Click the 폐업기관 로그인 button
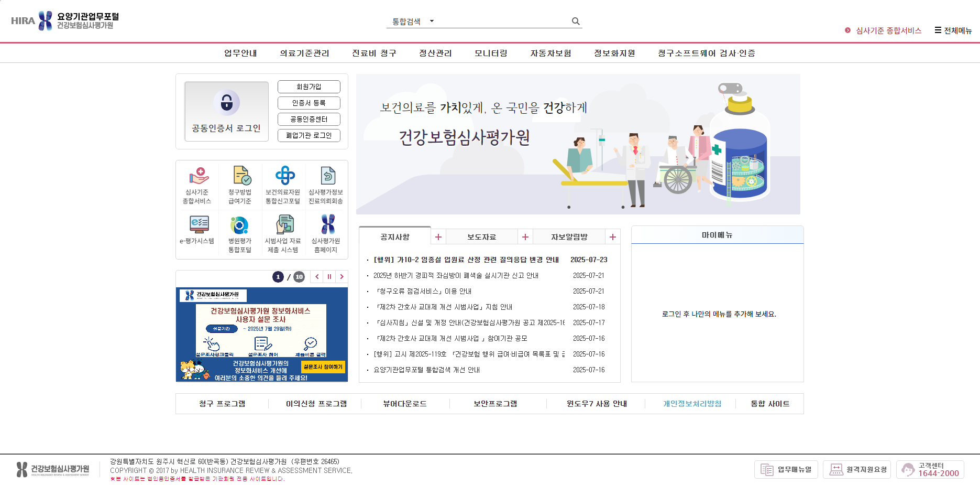The image size is (980, 485). pos(309,135)
